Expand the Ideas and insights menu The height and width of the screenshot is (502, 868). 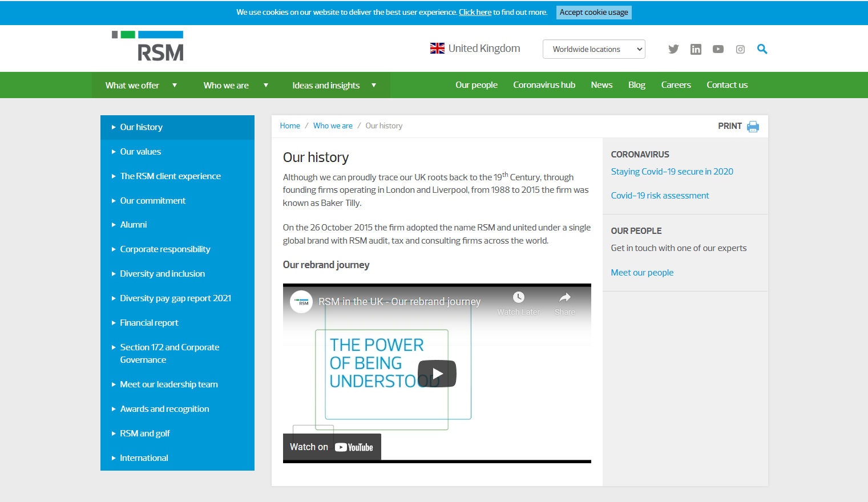[334, 86]
